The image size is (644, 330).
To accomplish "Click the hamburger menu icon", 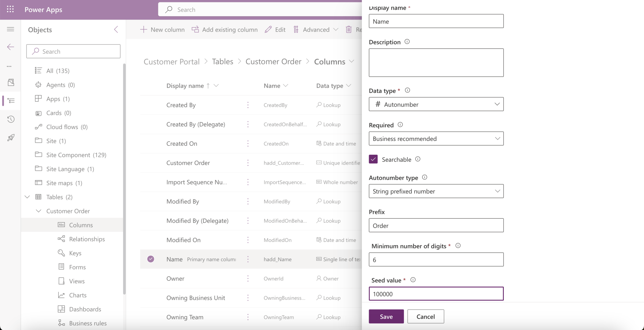I will (11, 29).
